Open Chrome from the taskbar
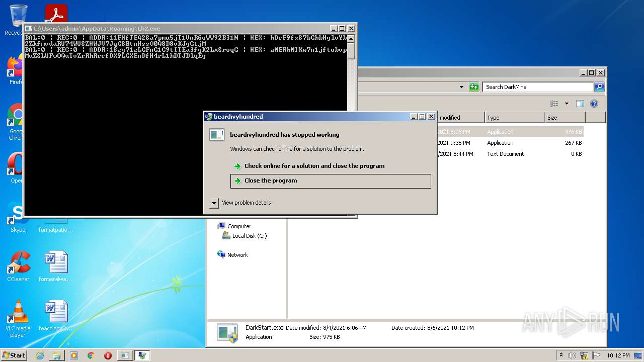Viewport: 644px width, 362px height. click(91, 355)
